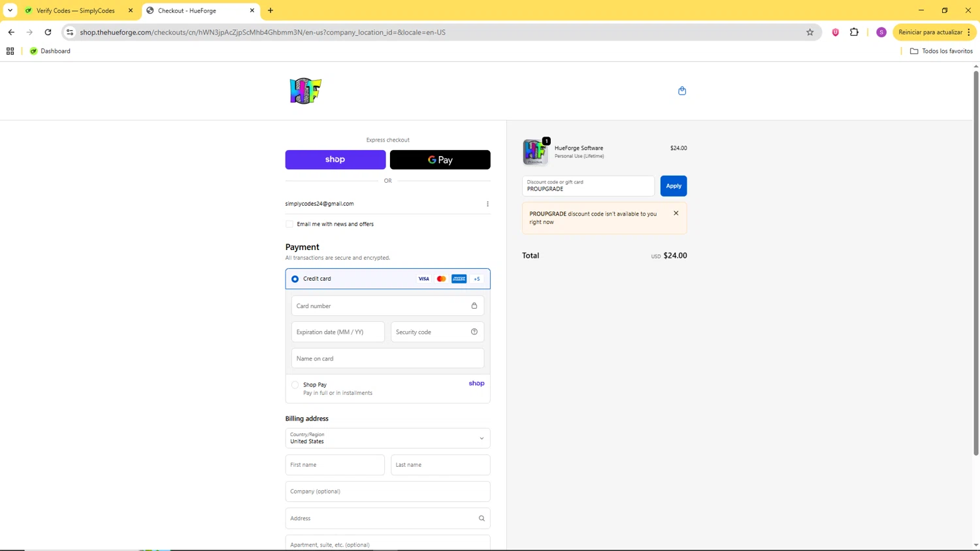Click the browser address bar URL

263,32
